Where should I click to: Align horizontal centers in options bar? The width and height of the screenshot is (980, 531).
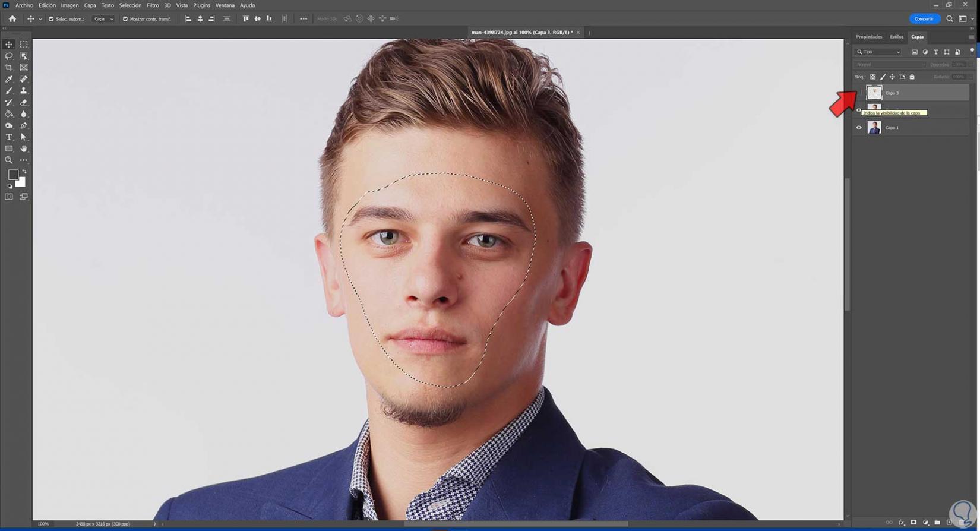[200, 19]
